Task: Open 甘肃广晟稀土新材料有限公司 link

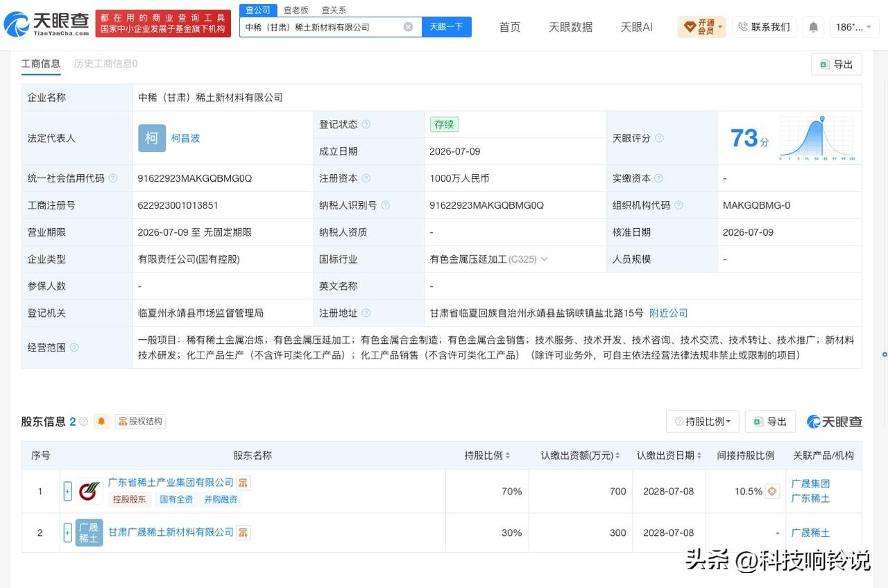Action: coord(171,533)
